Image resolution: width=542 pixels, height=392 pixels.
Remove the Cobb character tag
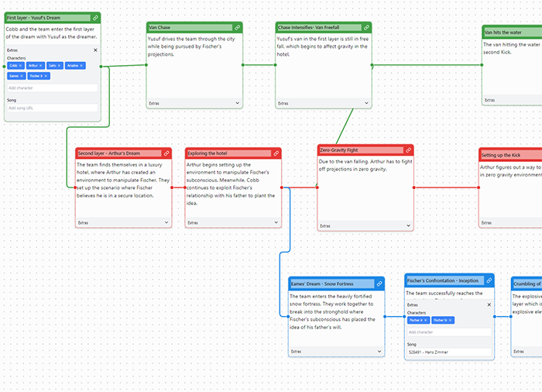[x=22, y=66]
